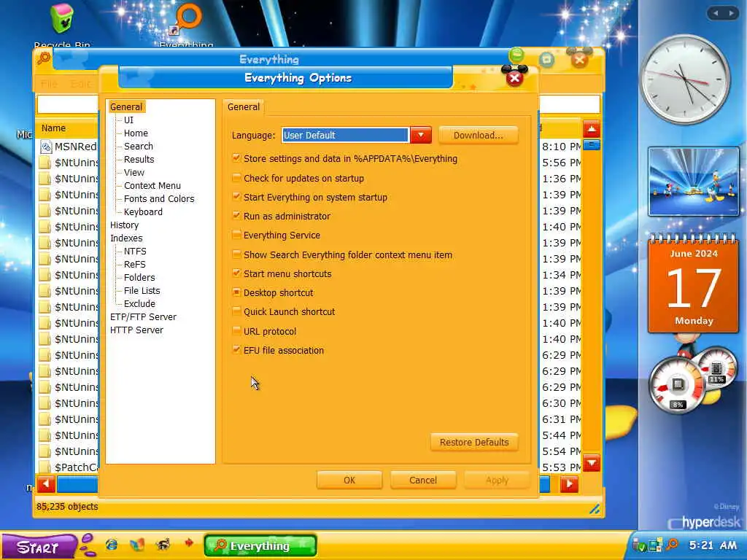747x560 pixels.
Task: Select Folders in the options tree
Action: coord(139,277)
